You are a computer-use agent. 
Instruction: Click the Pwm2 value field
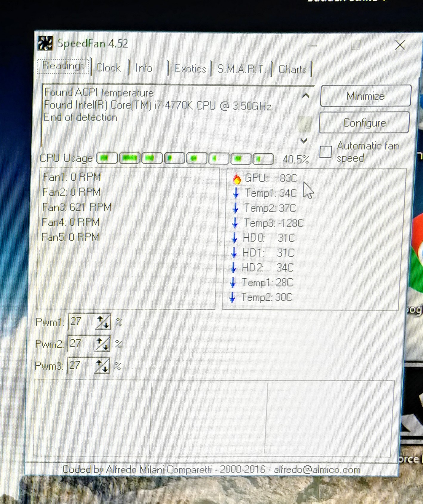tap(81, 344)
